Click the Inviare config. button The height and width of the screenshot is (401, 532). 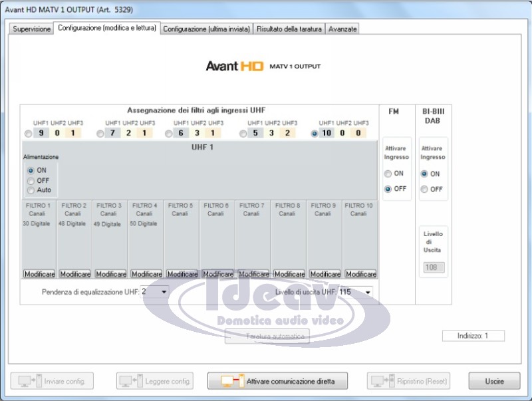[52, 381]
